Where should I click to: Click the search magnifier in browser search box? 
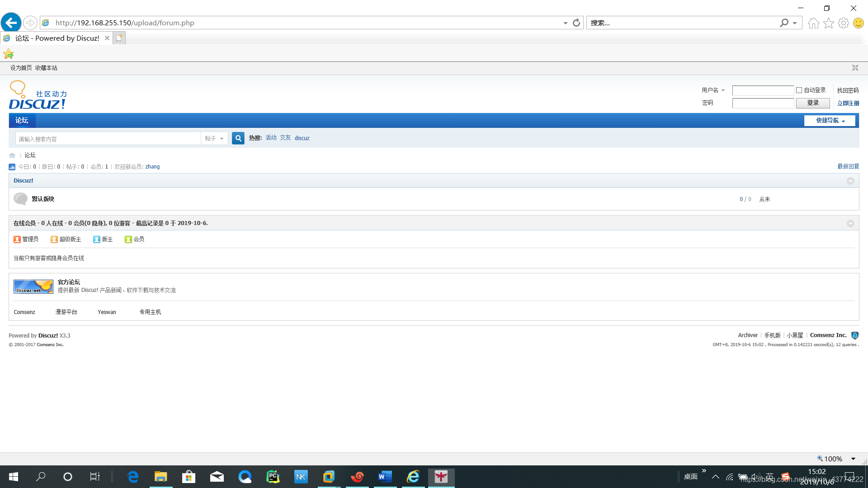click(x=784, y=23)
